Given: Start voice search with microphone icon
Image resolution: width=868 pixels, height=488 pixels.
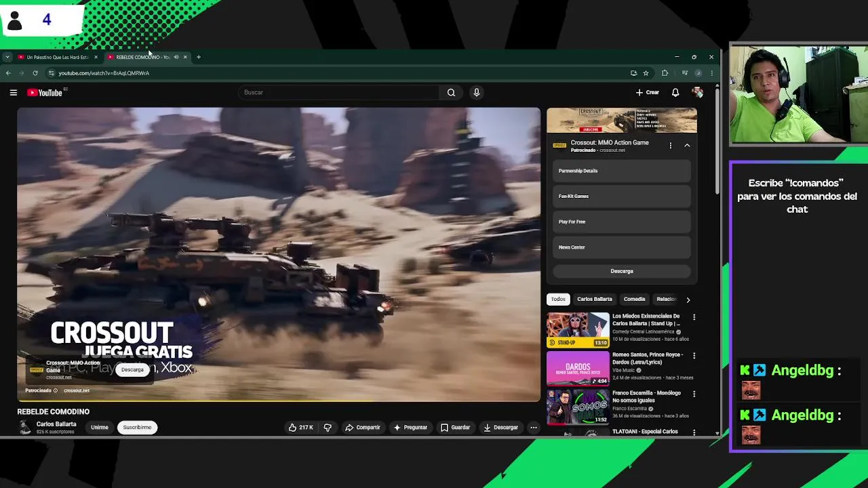Looking at the screenshot, I should tap(477, 92).
